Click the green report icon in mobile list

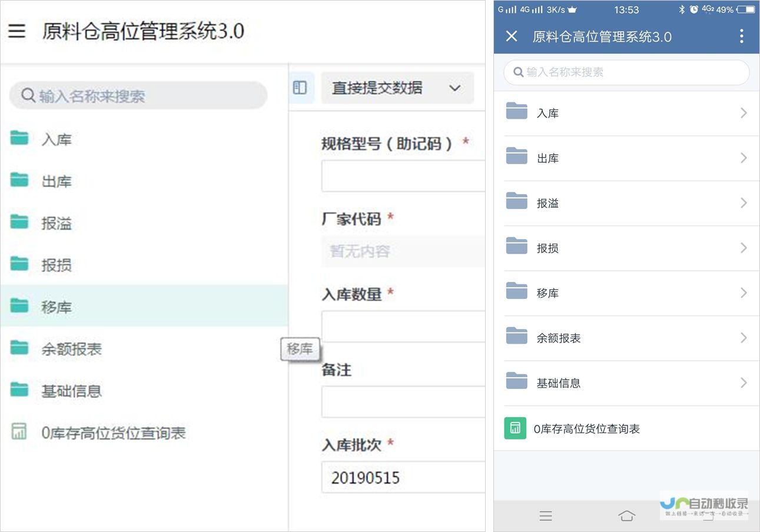coord(515,428)
